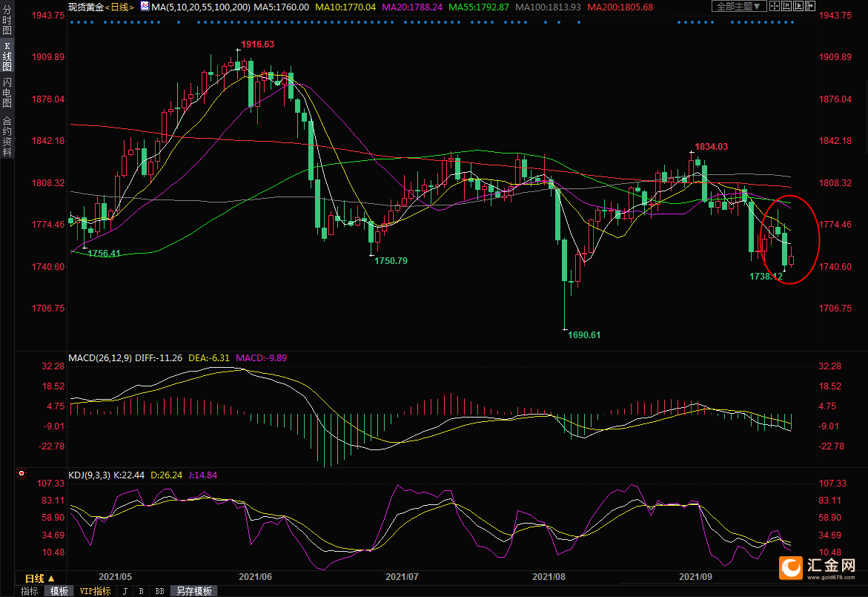Click the 2021/05 date axis label
This screenshot has width=868, height=597.
point(115,576)
